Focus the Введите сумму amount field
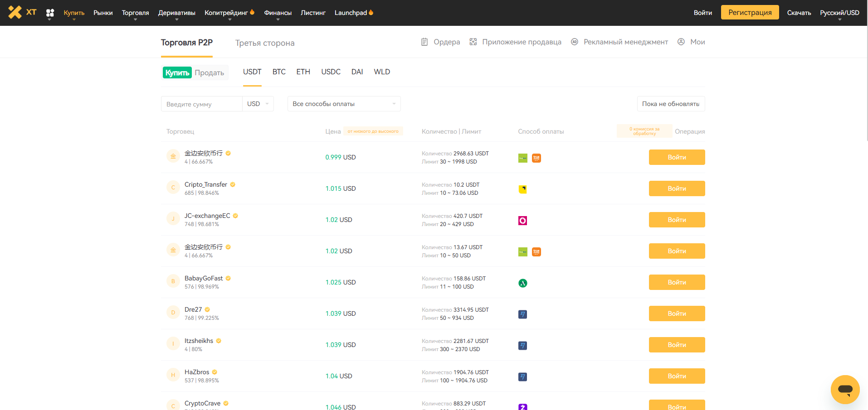 (202, 104)
